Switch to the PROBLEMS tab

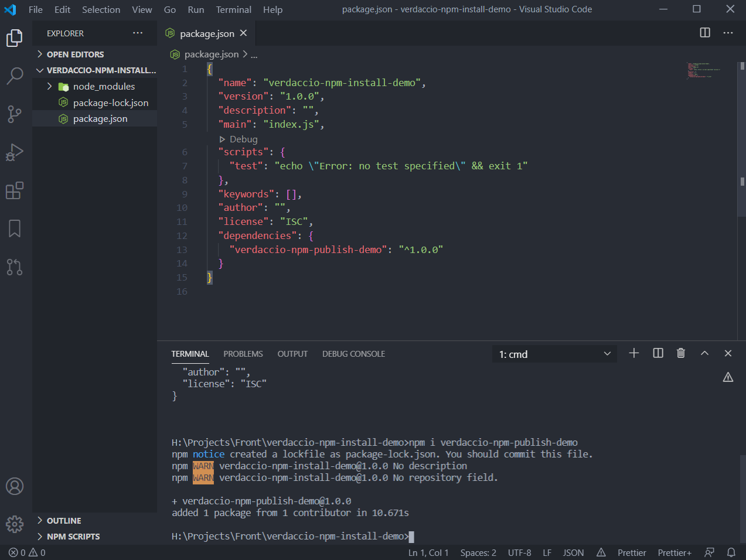[243, 354]
